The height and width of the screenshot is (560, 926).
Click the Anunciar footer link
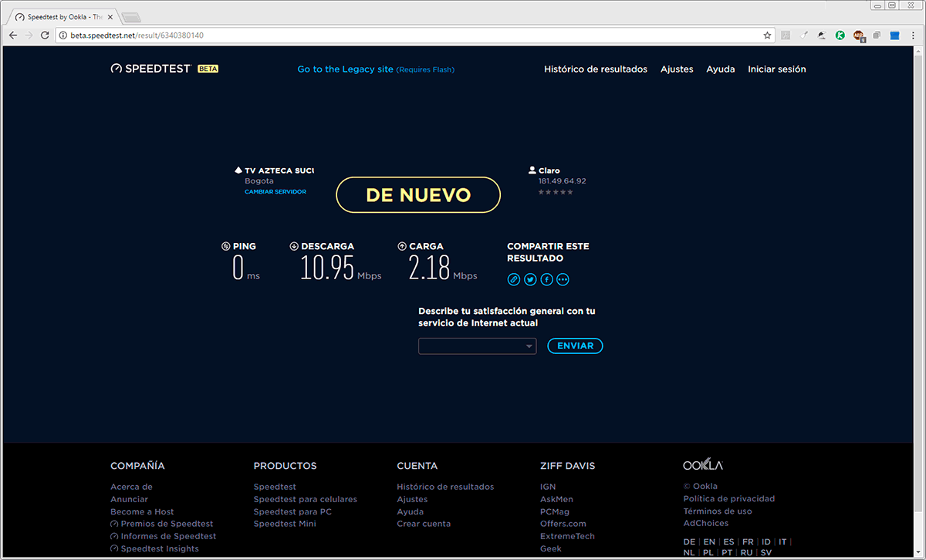[x=129, y=499]
